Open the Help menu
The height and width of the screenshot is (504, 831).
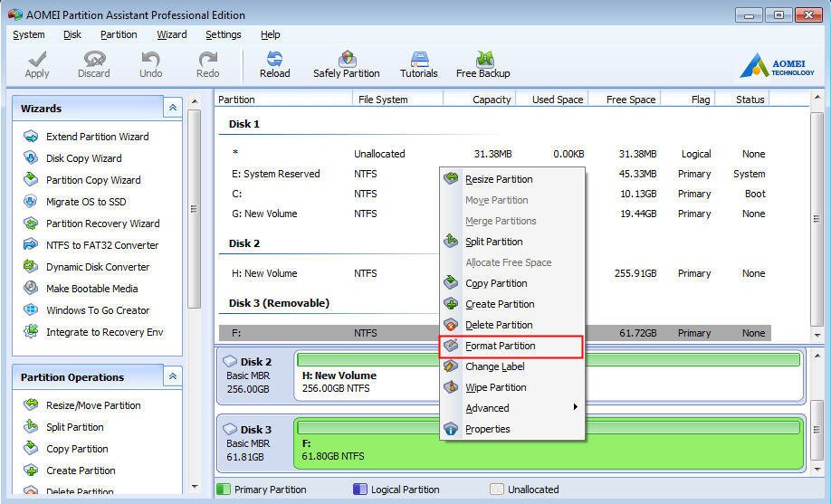271,34
